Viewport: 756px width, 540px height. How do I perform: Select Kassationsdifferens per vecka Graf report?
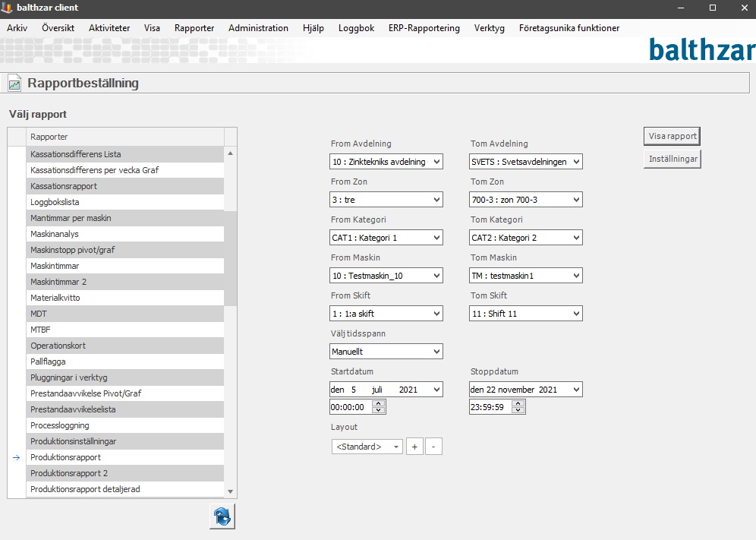(125, 170)
